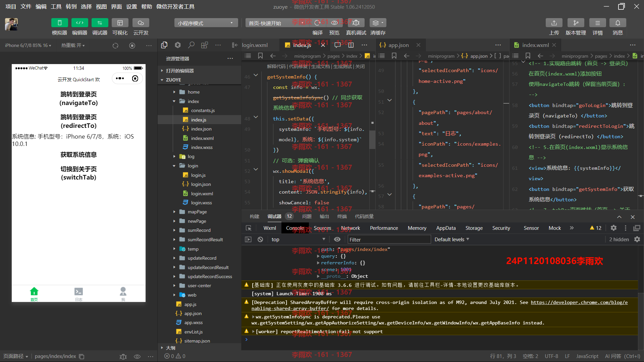Collapse the sidebar panel toggle icon
The width and height of the screenshot is (644, 362).
235,45
